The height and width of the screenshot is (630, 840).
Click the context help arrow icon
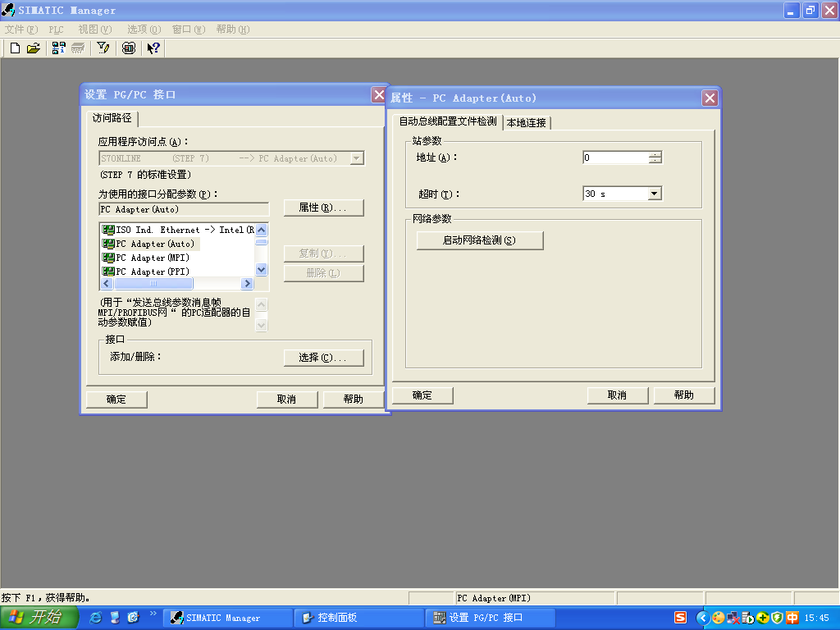pos(153,48)
